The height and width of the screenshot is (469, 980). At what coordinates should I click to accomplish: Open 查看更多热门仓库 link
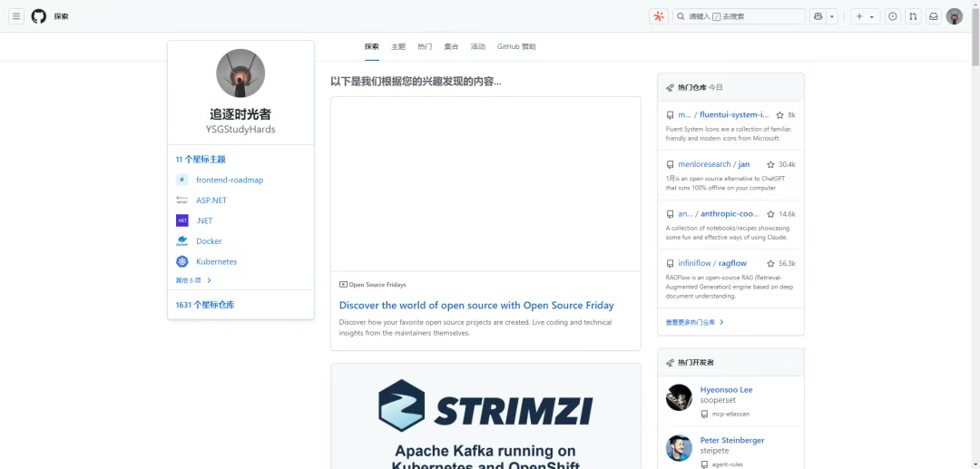click(694, 322)
